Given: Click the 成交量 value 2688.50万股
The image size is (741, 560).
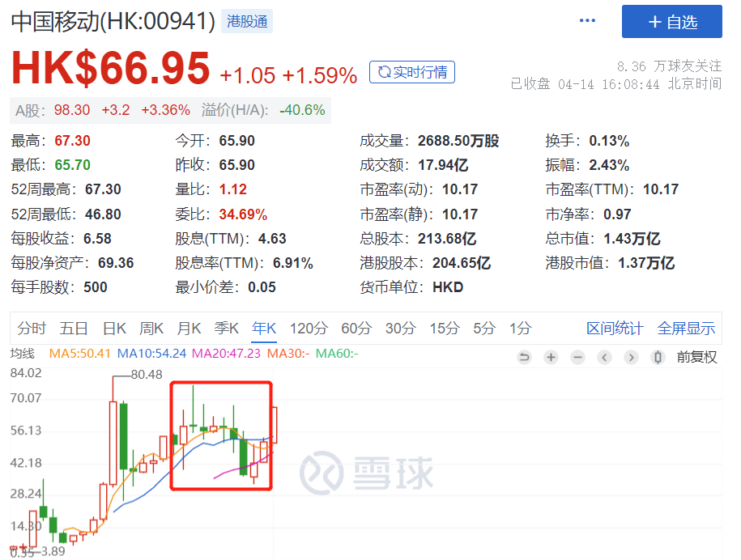Looking at the screenshot, I should 458,141.
